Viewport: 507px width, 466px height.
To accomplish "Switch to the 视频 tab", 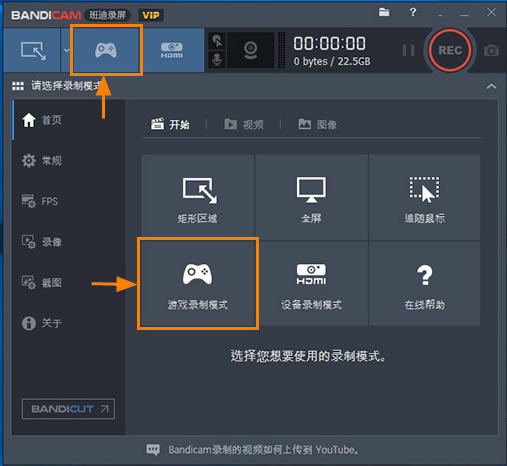I will pos(244,124).
